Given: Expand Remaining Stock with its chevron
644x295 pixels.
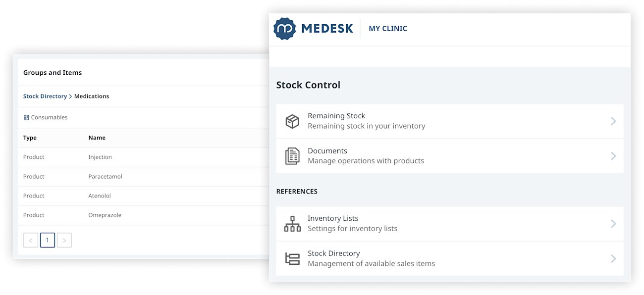Looking at the screenshot, I should (613, 121).
